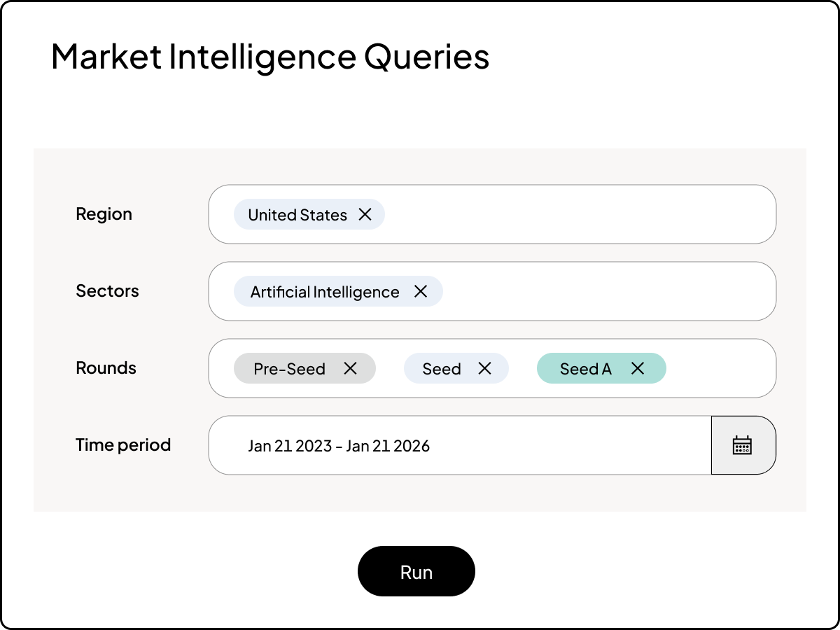Open the calendar date picker
Screen dimensions: 840x630
click(x=743, y=445)
